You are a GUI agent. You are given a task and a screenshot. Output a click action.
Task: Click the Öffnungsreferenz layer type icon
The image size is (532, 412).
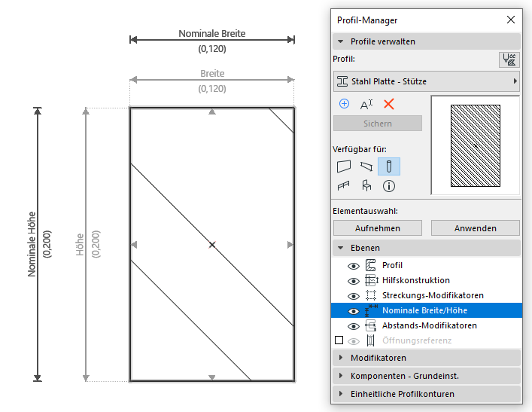point(370,340)
